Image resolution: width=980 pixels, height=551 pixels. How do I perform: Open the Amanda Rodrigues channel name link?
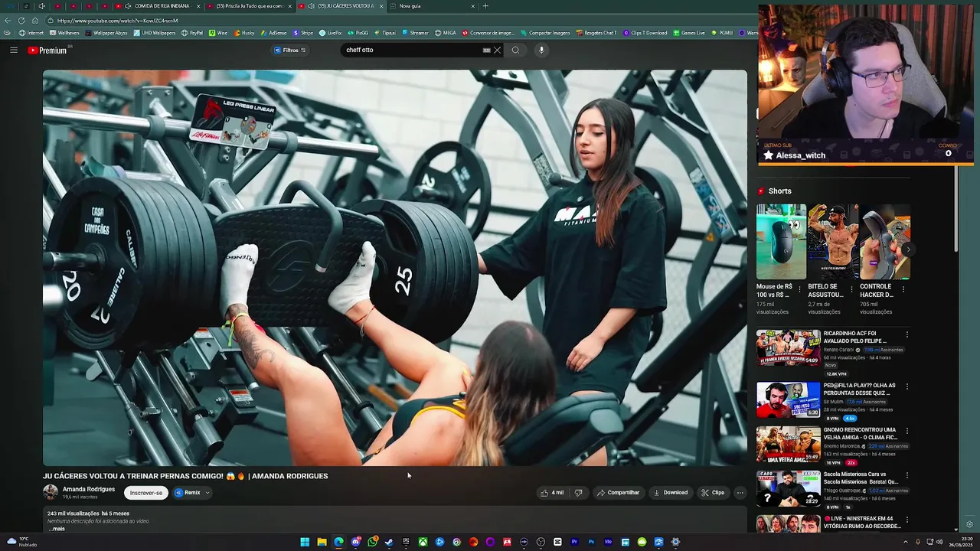[89, 489]
